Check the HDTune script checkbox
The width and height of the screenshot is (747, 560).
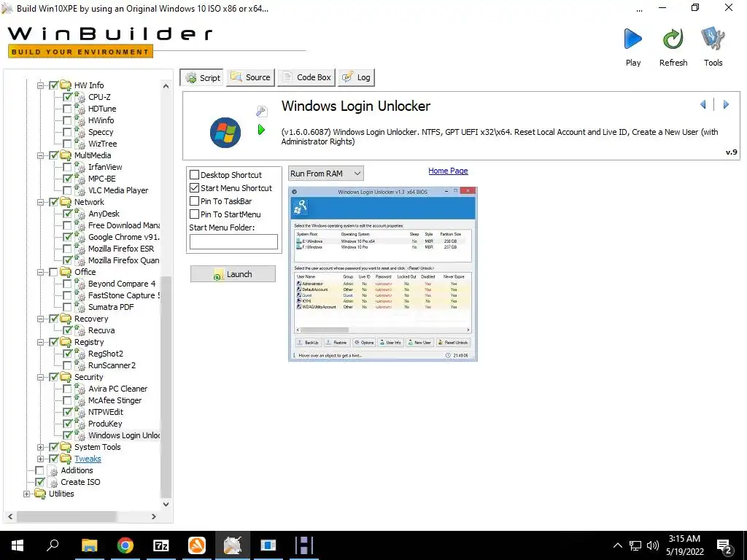67,109
